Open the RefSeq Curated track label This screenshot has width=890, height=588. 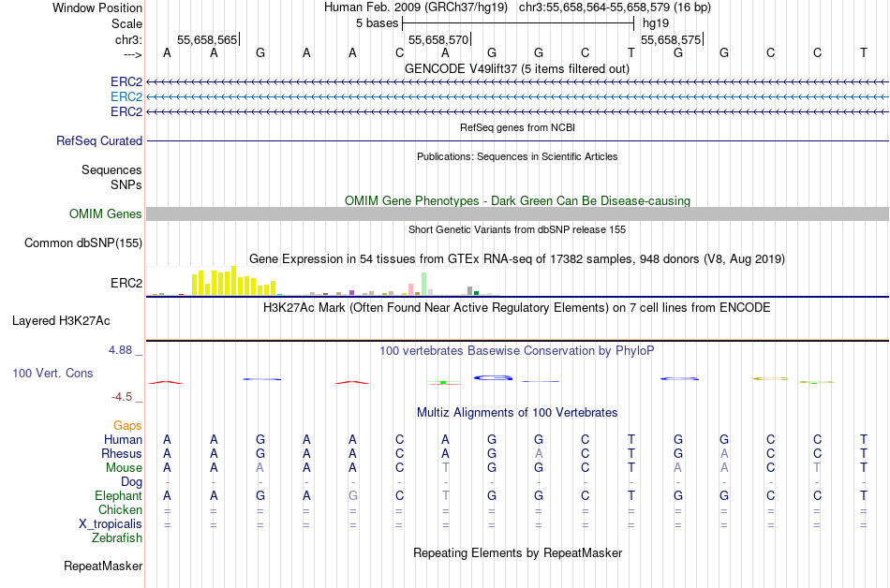coord(98,140)
